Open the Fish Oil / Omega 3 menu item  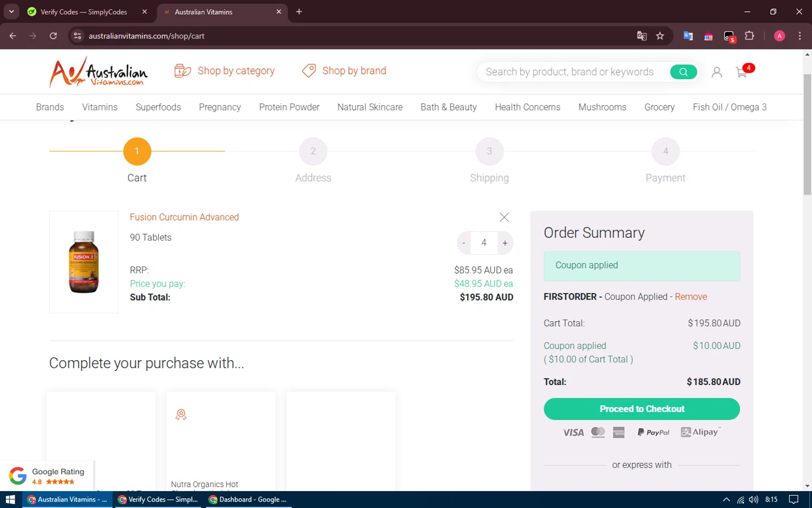[x=730, y=107]
